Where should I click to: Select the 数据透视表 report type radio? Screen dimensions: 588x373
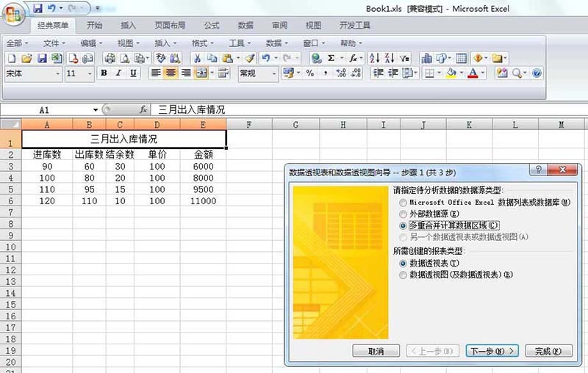pos(403,264)
